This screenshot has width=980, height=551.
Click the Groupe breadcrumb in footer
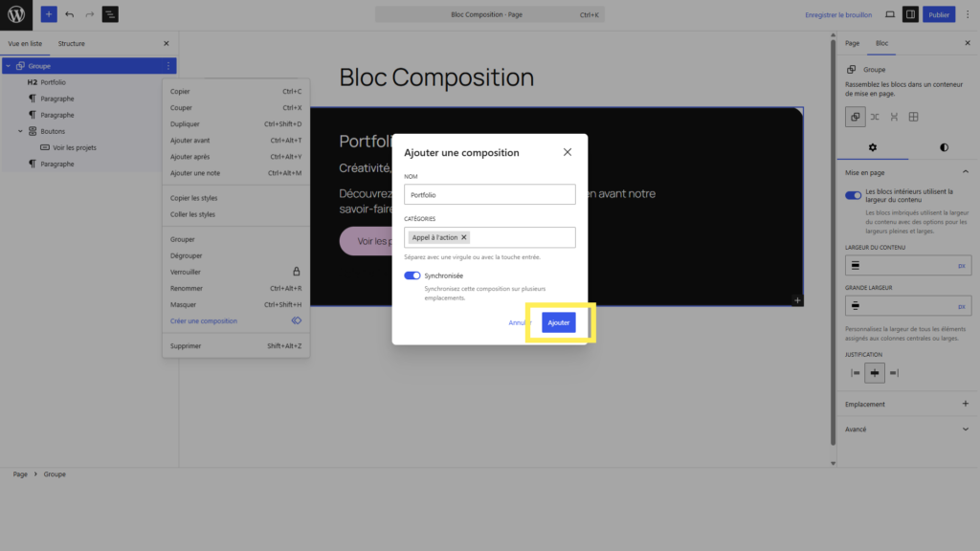tap(55, 474)
